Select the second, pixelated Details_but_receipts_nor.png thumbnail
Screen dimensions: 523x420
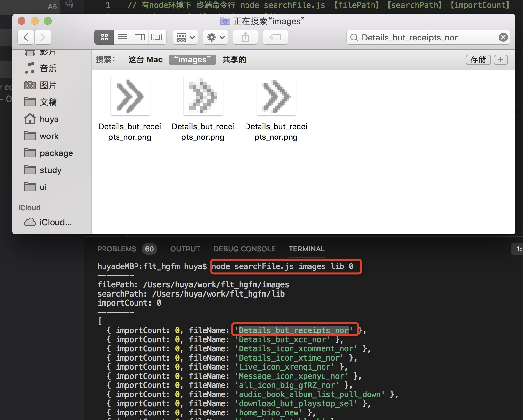tap(203, 96)
